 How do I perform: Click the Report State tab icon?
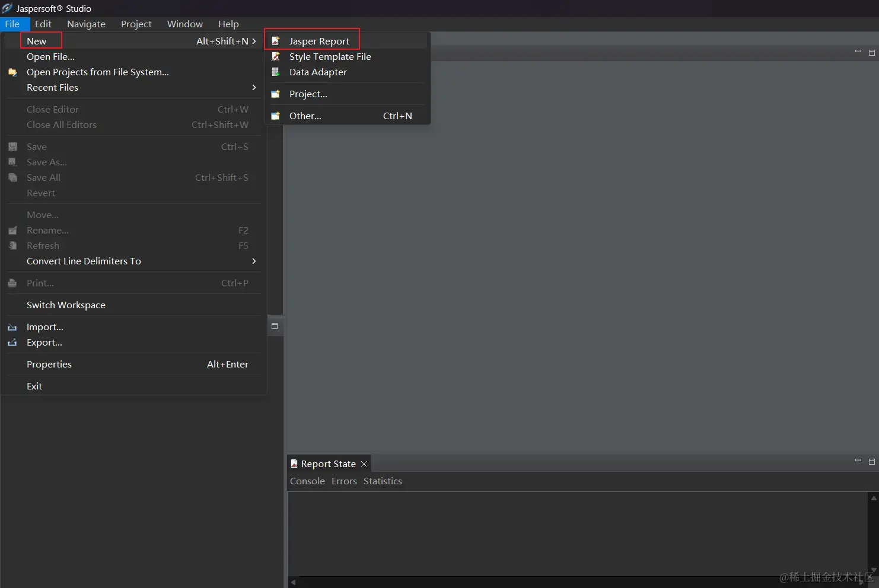294,464
